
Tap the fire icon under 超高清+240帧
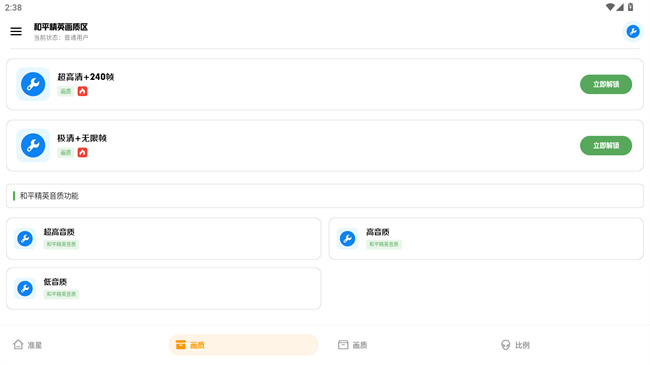pos(82,91)
